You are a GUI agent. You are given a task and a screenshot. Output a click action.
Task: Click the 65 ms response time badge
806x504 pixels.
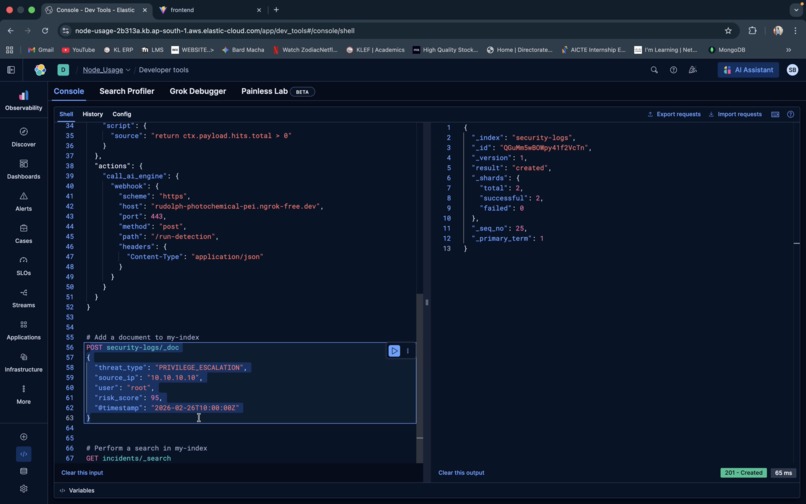(x=783, y=473)
